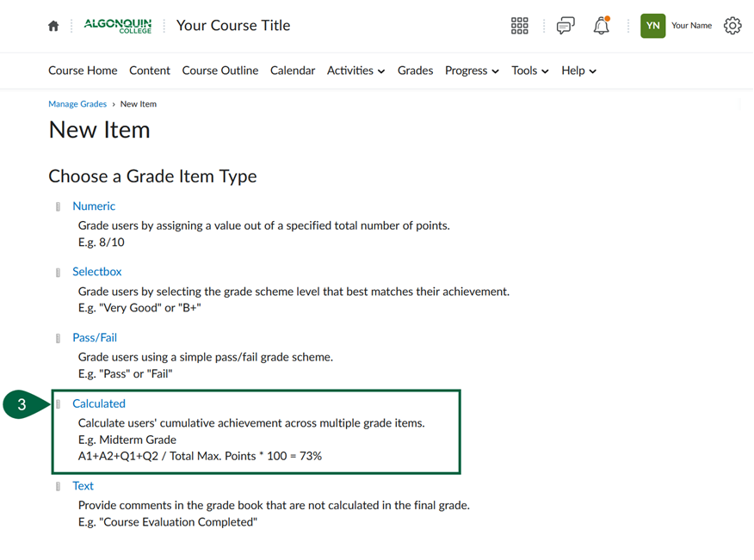Go back via the Manage Grades breadcrumb

click(77, 103)
